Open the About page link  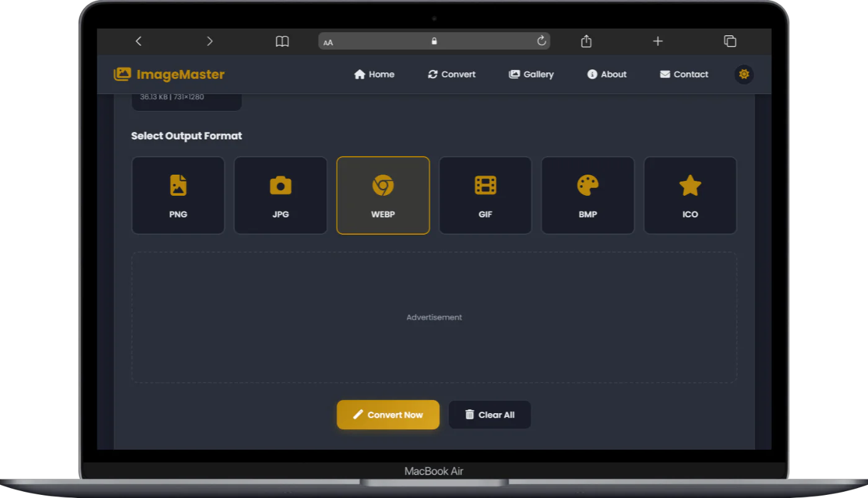pos(606,74)
